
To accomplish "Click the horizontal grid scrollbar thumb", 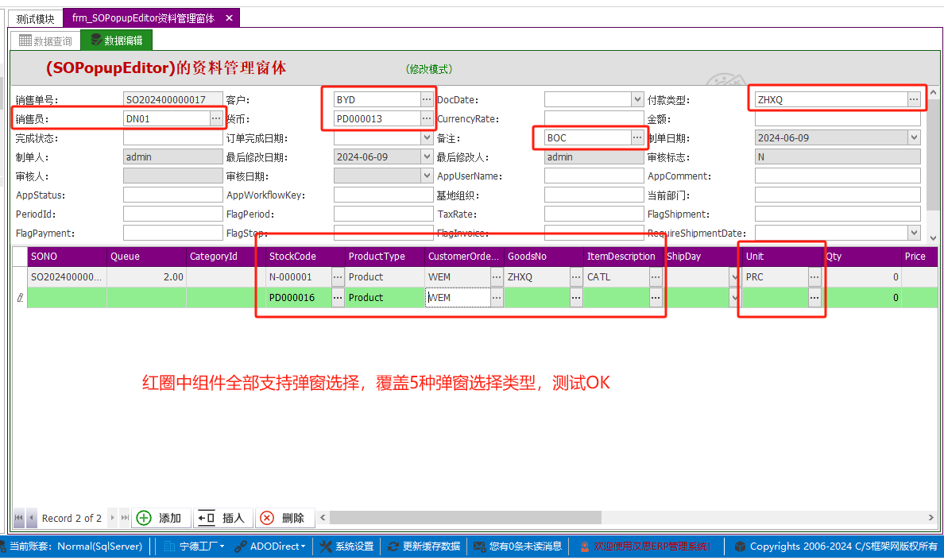I will [466, 517].
